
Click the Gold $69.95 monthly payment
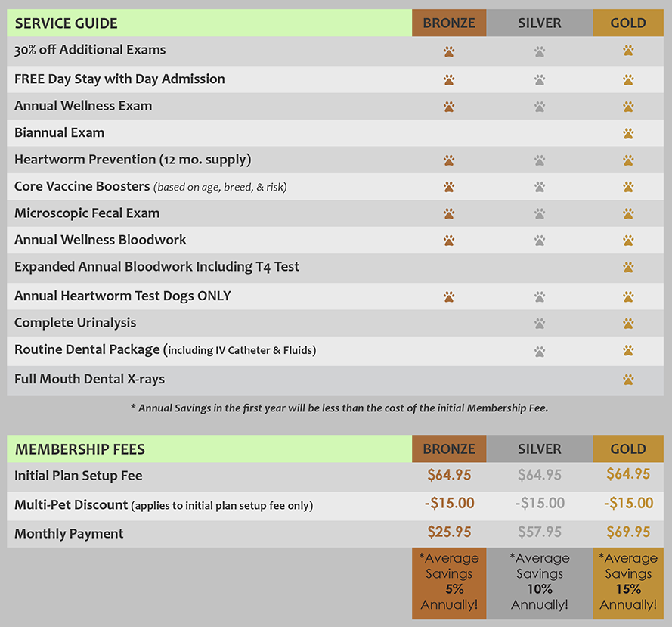click(x=628, y=532)
